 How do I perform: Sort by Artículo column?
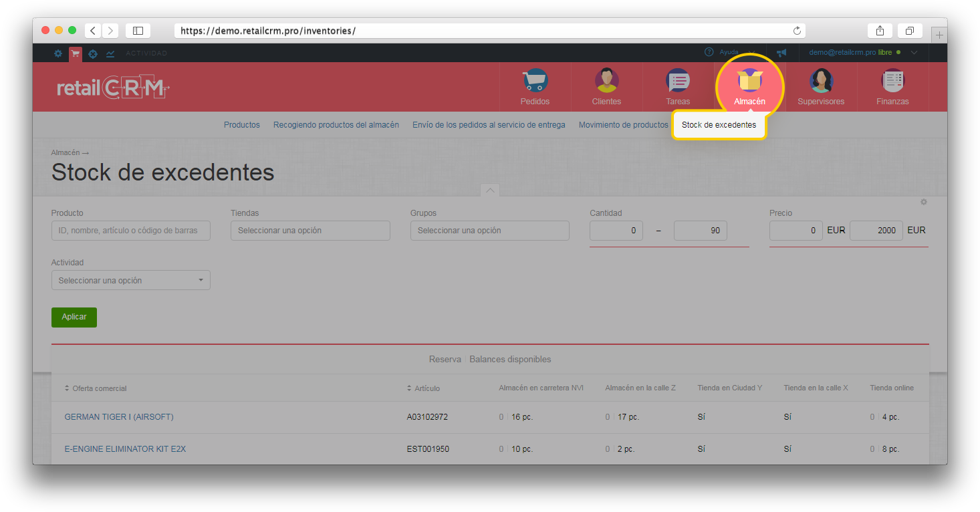click(423, 388)
